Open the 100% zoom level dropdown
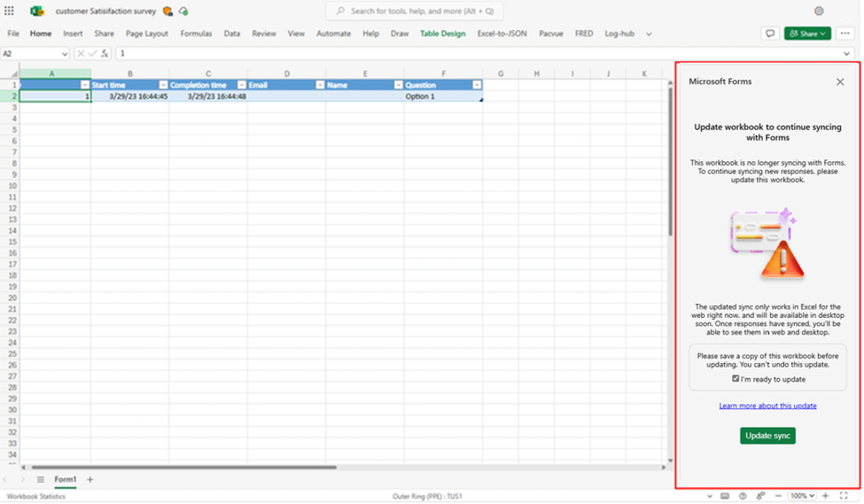The image size is (864, 504). (802, 496)
